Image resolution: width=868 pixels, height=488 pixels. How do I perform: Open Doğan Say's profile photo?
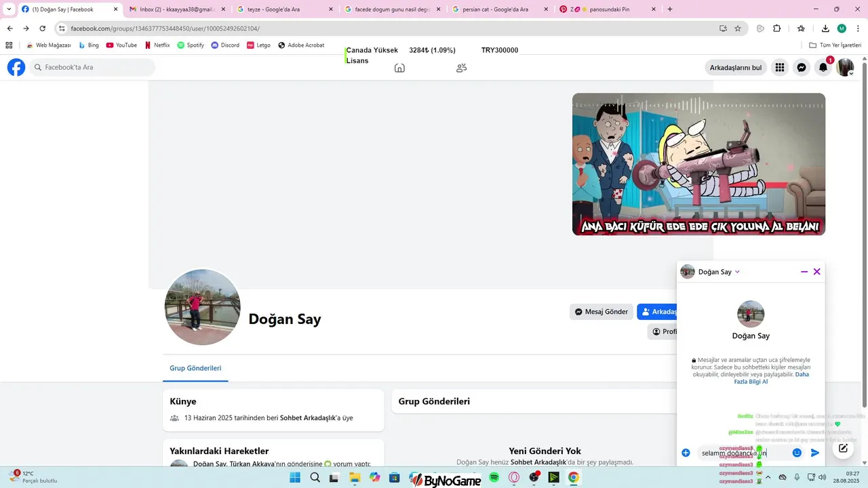click(202, 307)
